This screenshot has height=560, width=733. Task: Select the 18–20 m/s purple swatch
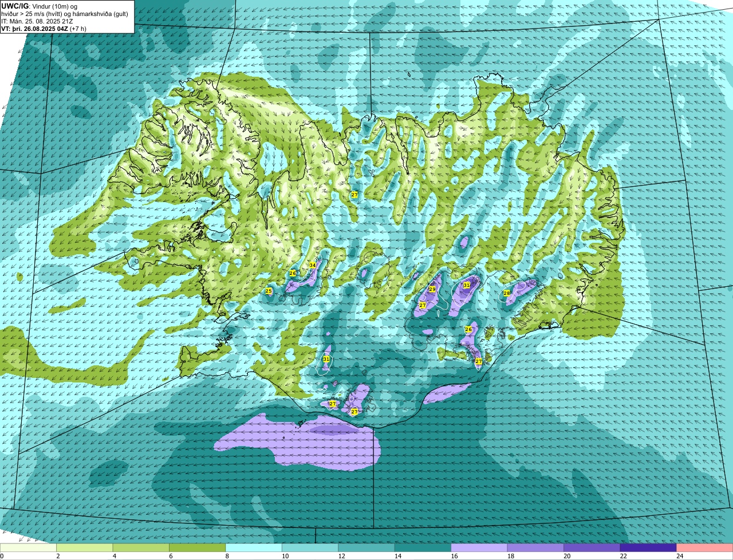click(535, 548)
